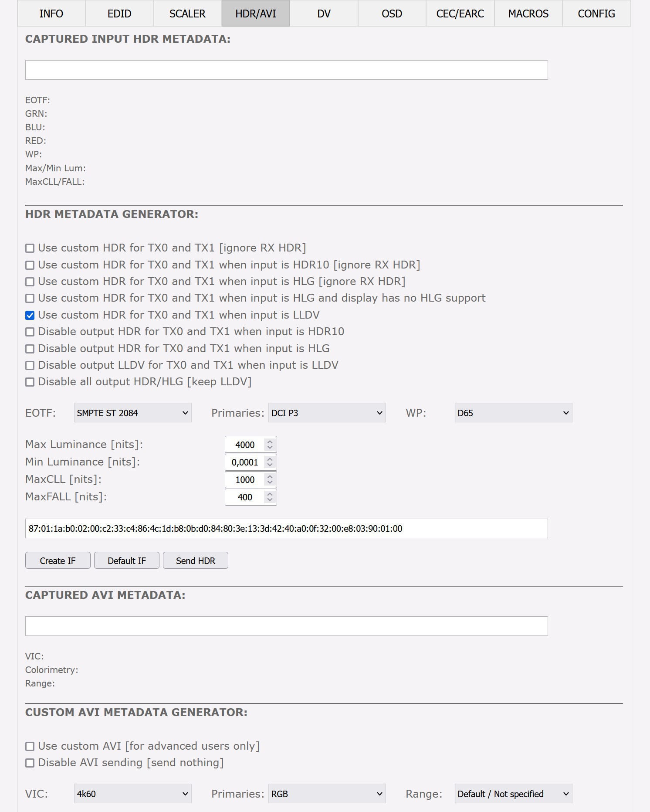Go to the CEC/EARC tab
The image size is (650, 812).
pyautogui.click(x=460, y=14)
